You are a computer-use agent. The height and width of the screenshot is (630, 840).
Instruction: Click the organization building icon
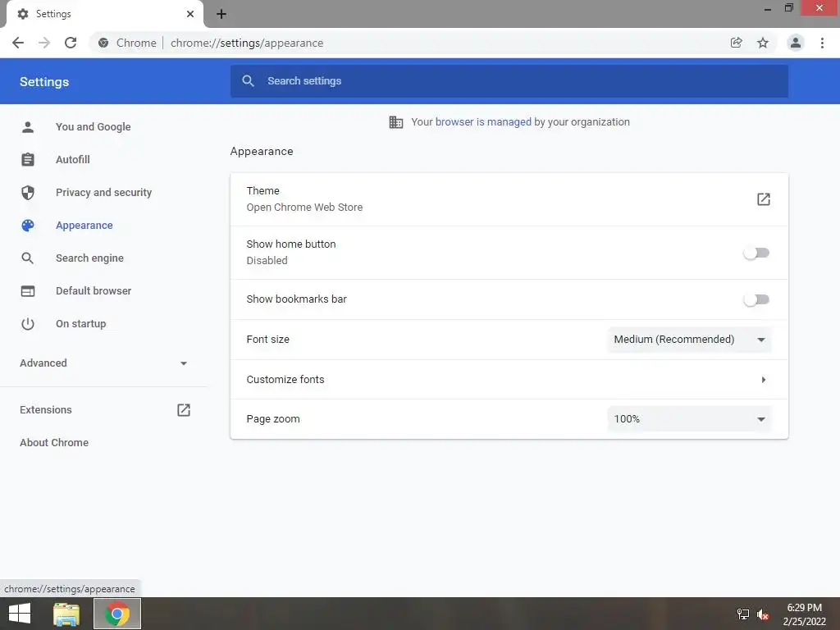coord(396,122)
